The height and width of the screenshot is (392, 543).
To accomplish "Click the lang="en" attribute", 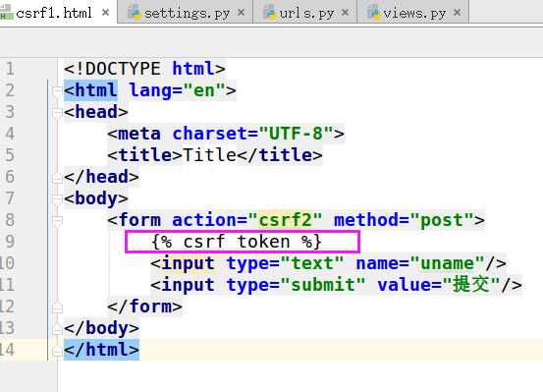I will (x=178, y=90).
